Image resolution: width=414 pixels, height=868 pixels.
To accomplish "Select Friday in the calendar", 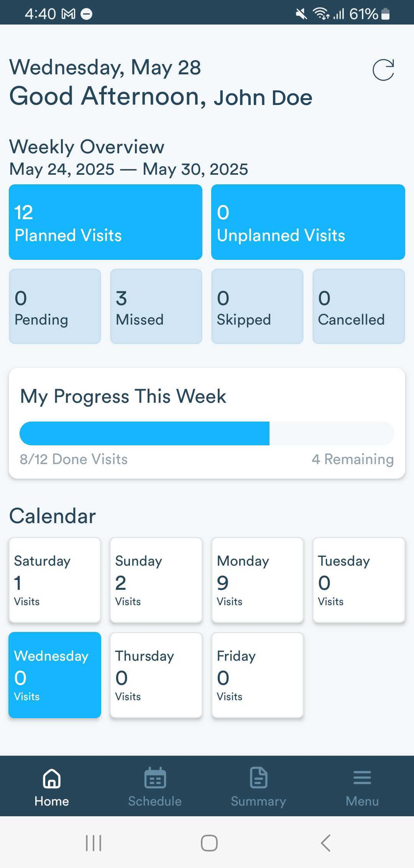I will 257,675.
